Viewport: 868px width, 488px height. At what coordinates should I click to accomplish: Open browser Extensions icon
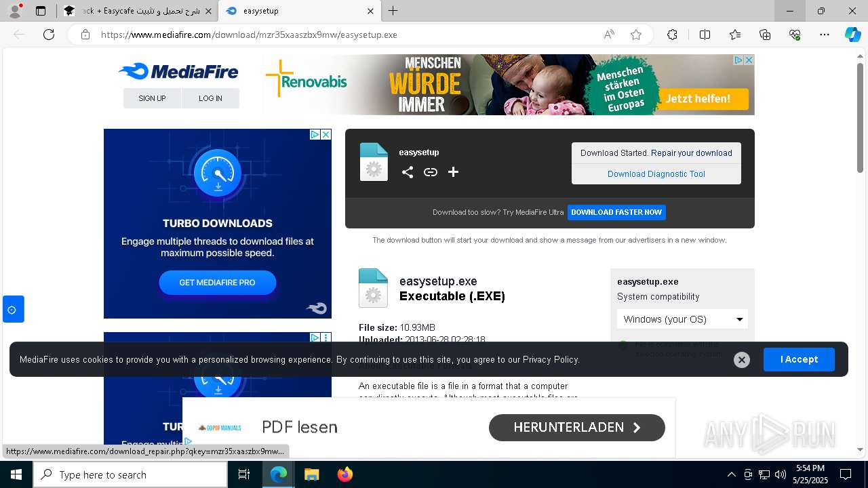672,35
